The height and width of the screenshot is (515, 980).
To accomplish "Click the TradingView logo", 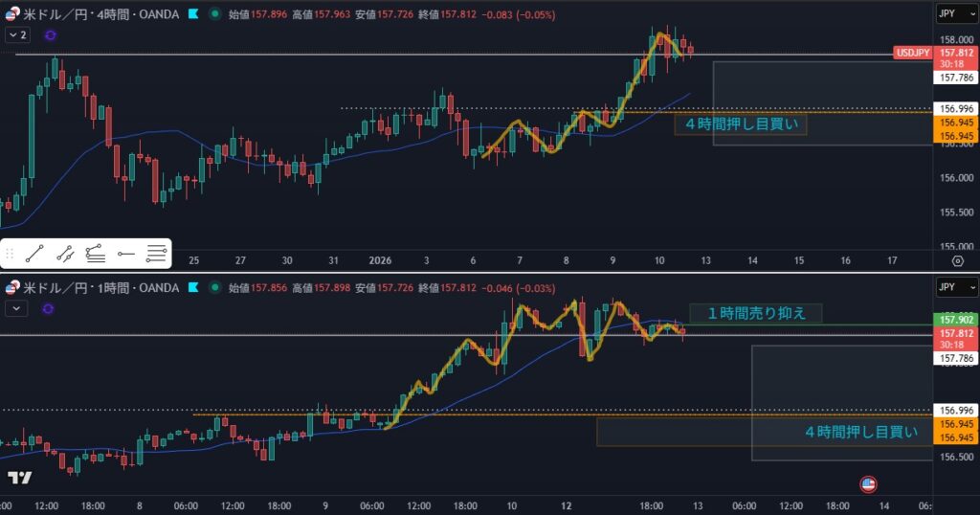I will (19, 478).
